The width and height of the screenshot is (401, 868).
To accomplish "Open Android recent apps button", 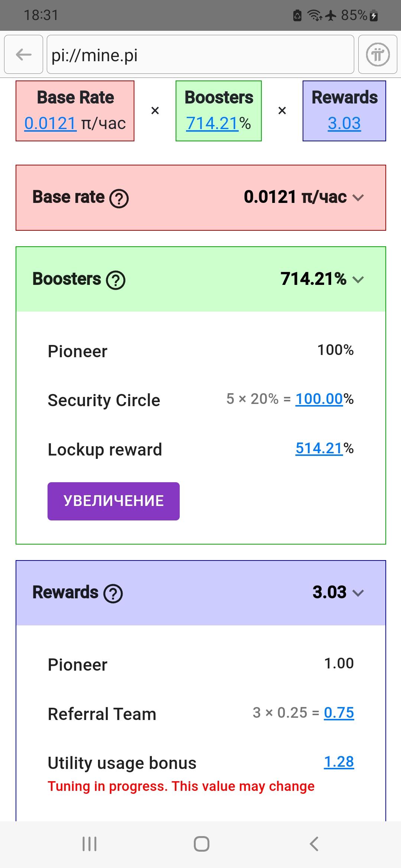I will [89, 844].
